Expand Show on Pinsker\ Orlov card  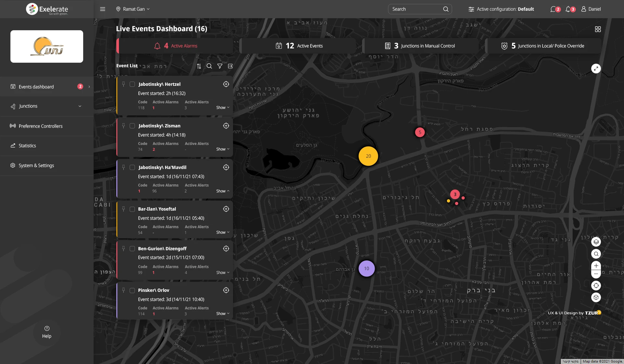(x=223, y=314)
